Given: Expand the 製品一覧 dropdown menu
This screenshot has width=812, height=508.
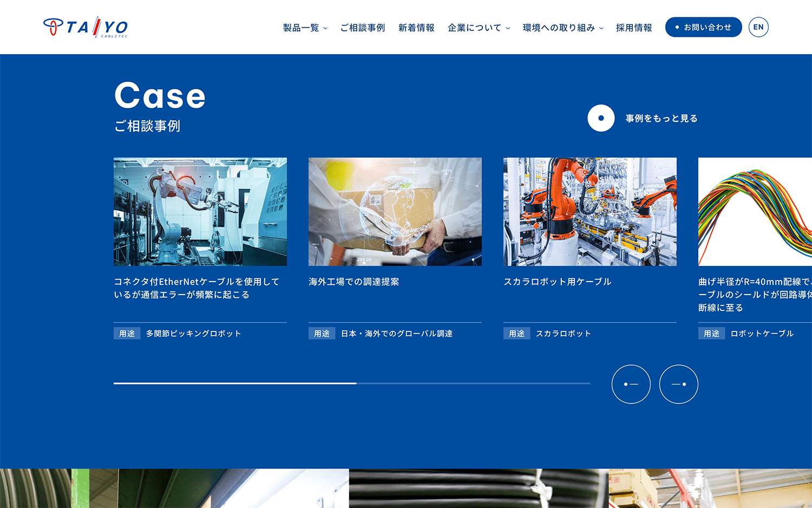Looking at the screenshot, I should coord(305,28).
